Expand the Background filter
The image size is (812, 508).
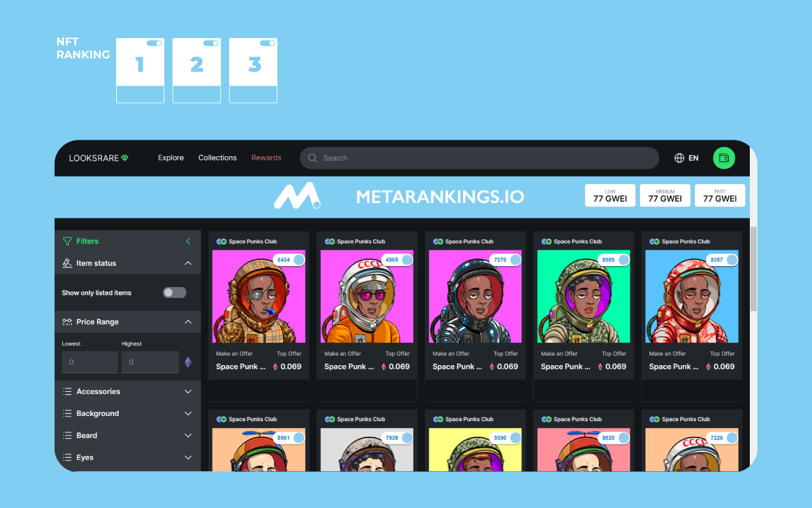(188, 413)
